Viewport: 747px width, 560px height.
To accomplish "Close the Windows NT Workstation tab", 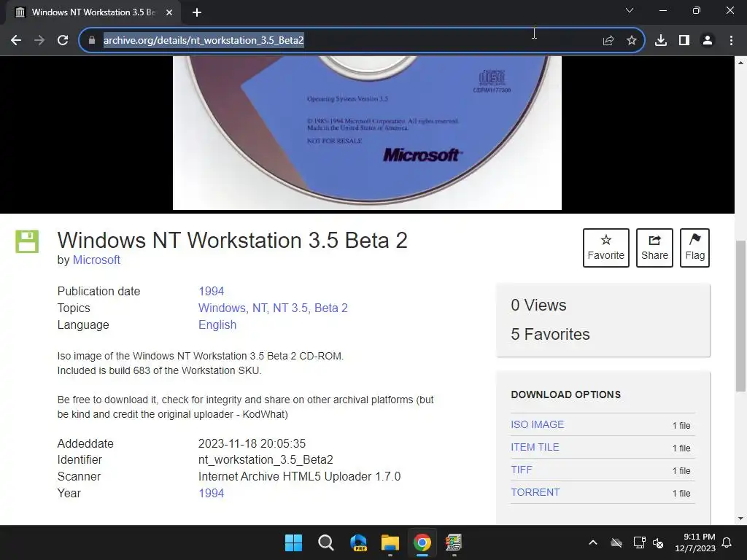I will click(169, 12).
